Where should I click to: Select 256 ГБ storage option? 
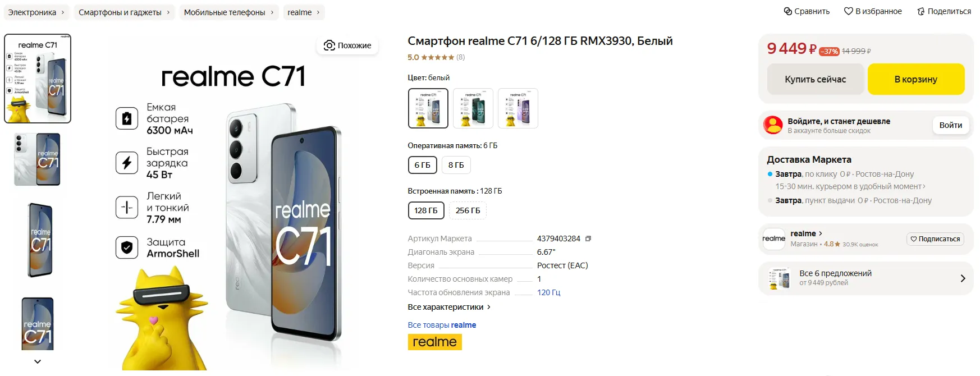point(468,210)
